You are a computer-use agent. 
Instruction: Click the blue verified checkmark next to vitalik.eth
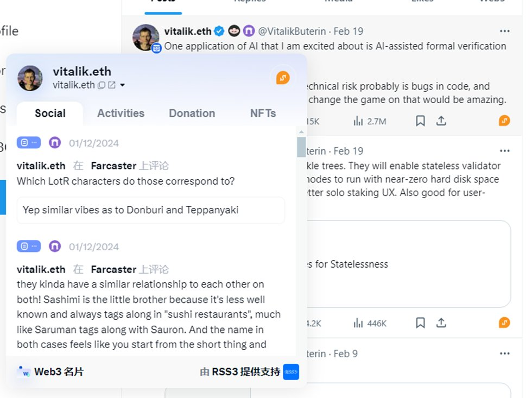pos(218,31)
